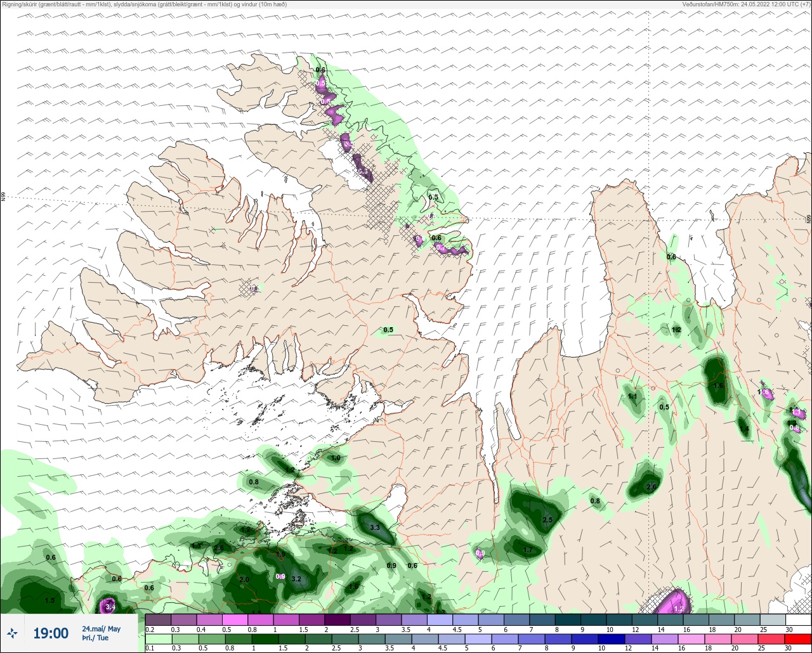Click the 1.7 precipitation value on map

coord(528,550)
